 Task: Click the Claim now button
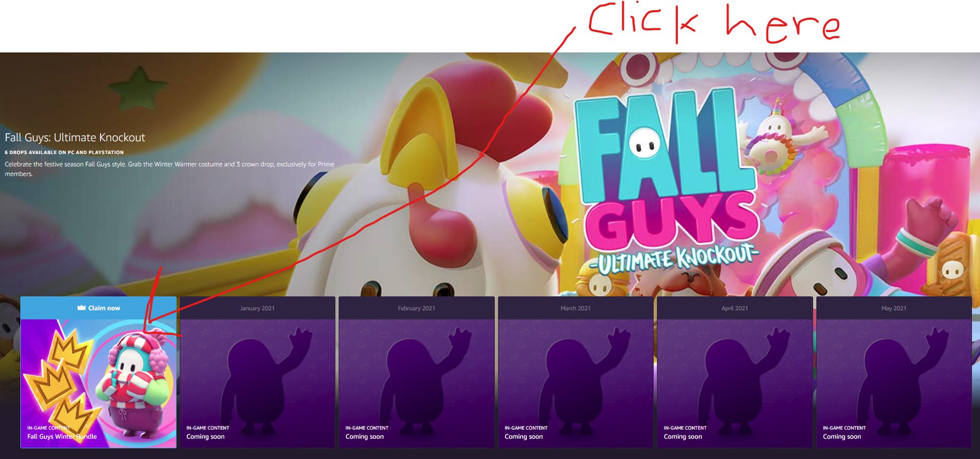(x=98, y=308)
